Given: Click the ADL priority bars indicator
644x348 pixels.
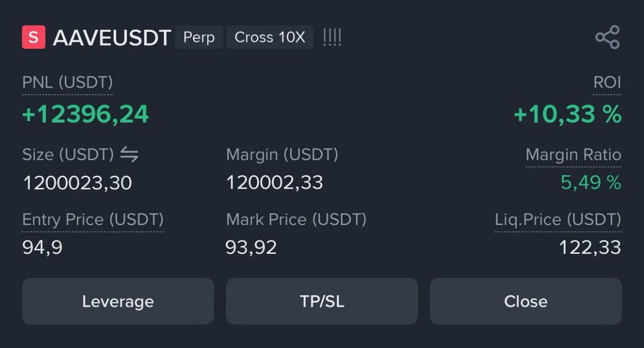Looking at the screenshot, I should pos(332,38).
